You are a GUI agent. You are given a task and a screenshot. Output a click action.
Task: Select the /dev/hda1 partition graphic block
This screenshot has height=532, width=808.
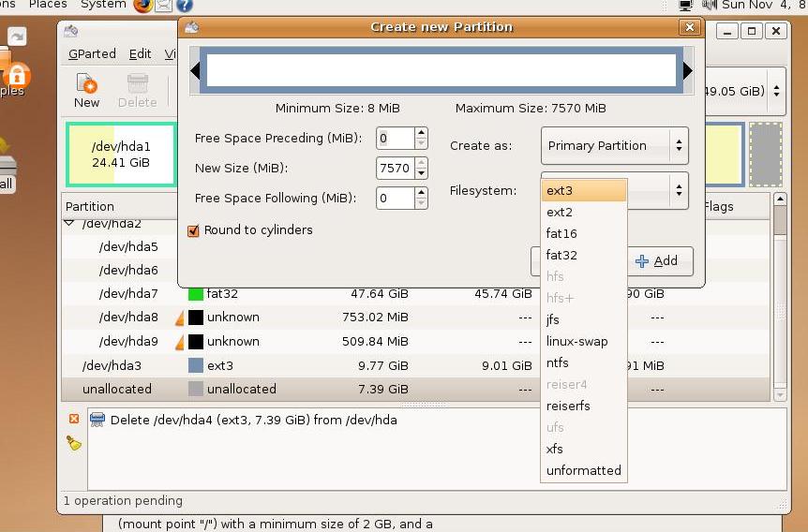tap(121, 155)
